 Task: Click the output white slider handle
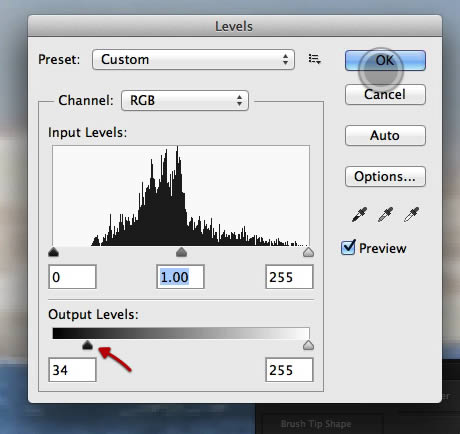(x=308, y=345)
